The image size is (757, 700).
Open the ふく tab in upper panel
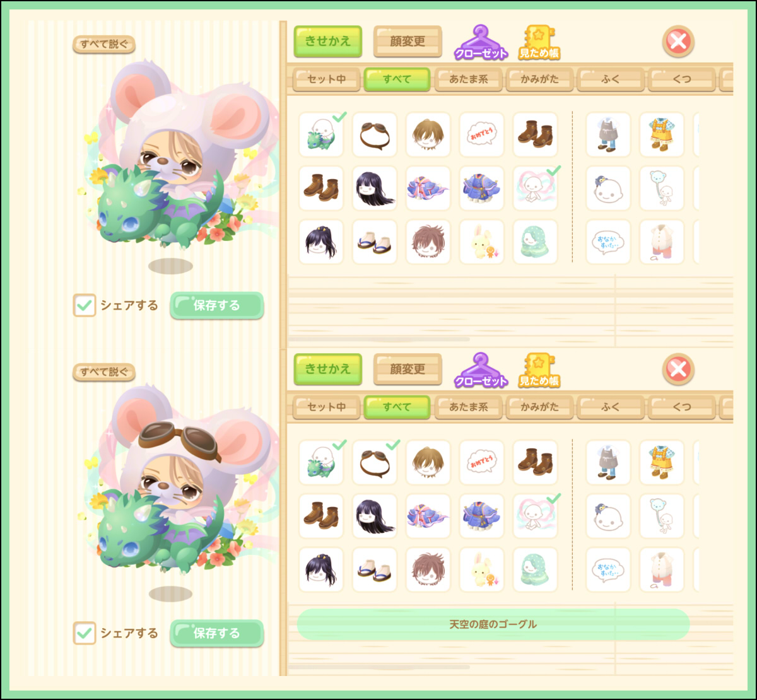click(x=611, y=79)
